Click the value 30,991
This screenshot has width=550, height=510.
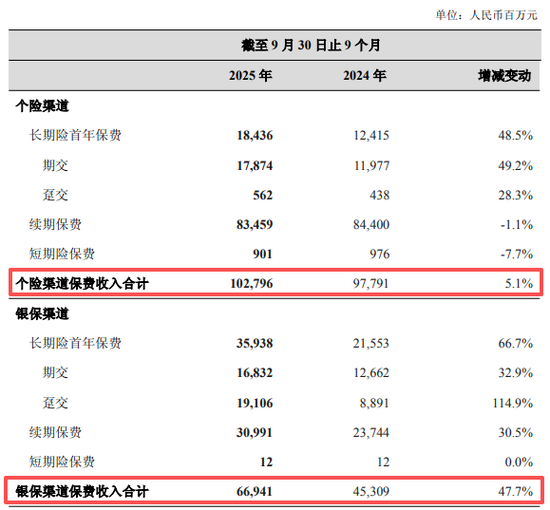click(x=255, y=432)
